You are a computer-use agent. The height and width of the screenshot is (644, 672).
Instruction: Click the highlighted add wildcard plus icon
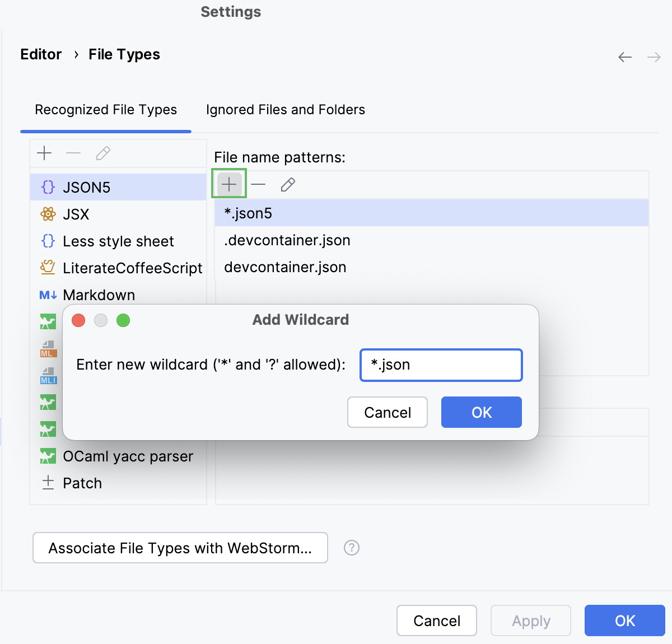(x=228, y=184)
